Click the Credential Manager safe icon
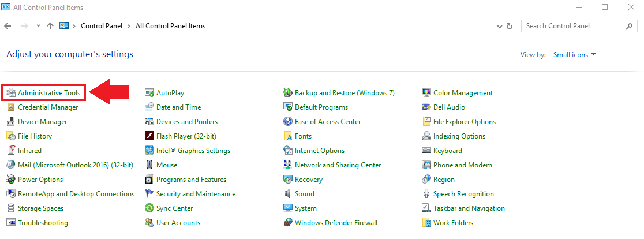 pos(11,107)
